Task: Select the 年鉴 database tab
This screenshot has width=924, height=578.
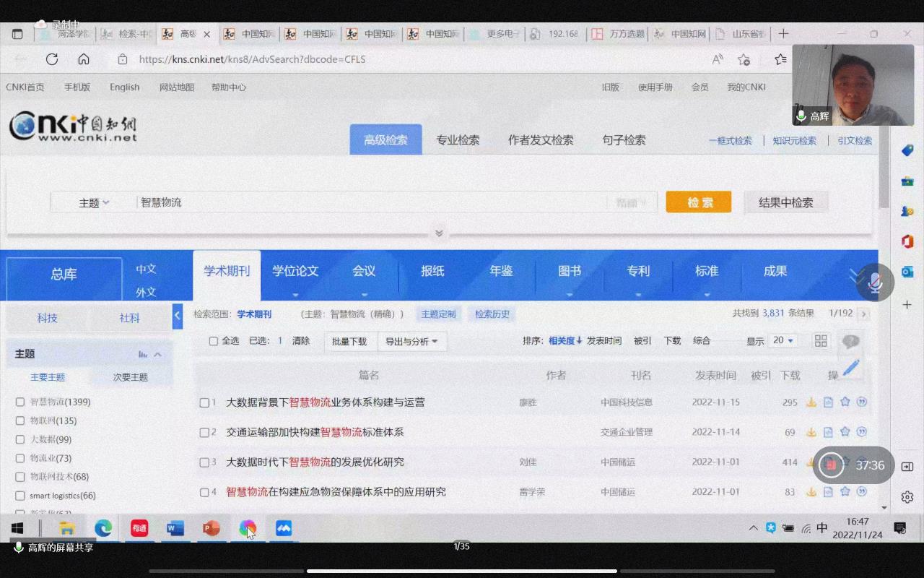Action: point(501,271)
